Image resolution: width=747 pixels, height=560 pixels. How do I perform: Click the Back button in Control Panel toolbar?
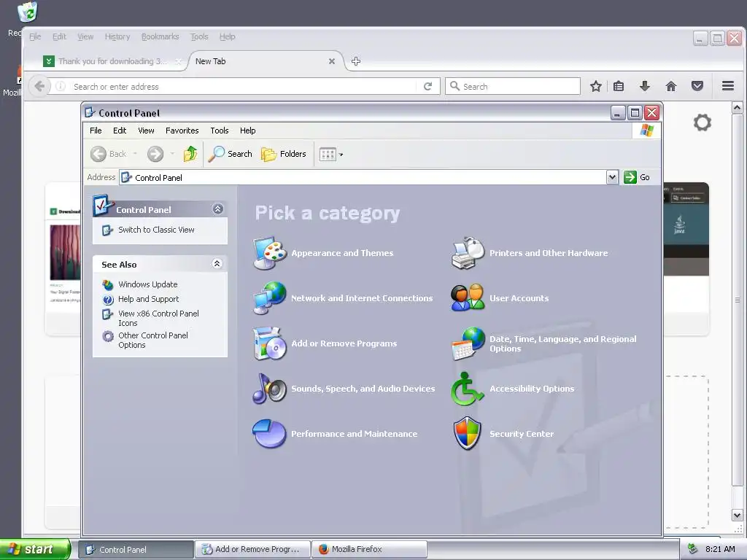tap(109, 154)
